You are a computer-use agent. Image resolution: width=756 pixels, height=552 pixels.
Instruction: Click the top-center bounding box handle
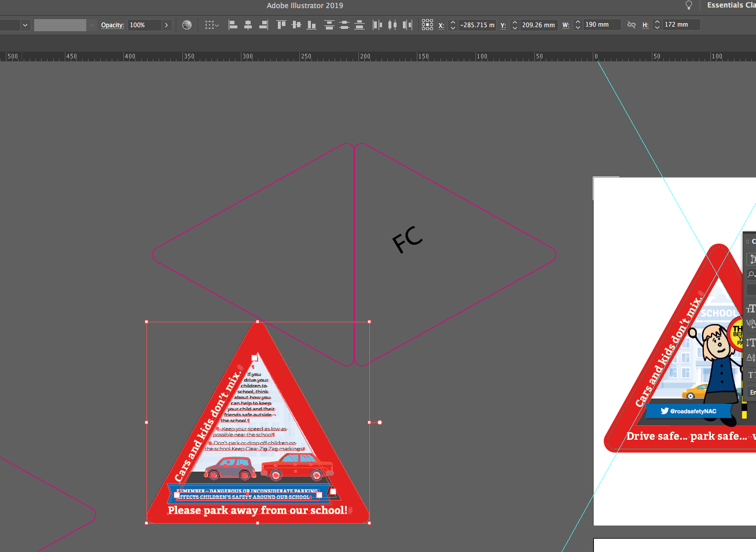click(258, 322)
